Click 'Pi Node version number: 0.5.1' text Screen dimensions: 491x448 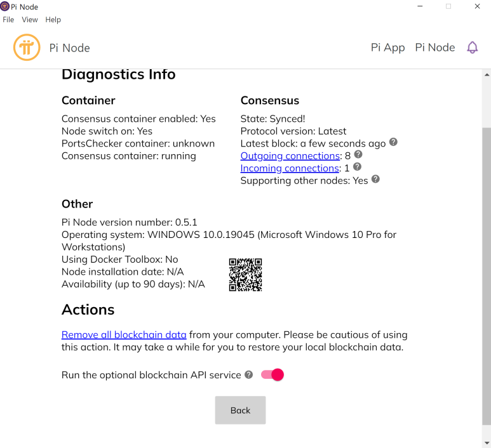(x=130, y=223)
